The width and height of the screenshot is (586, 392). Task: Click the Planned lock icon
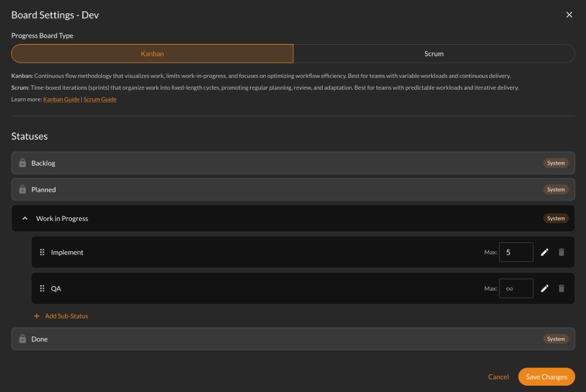coord(22,189)
